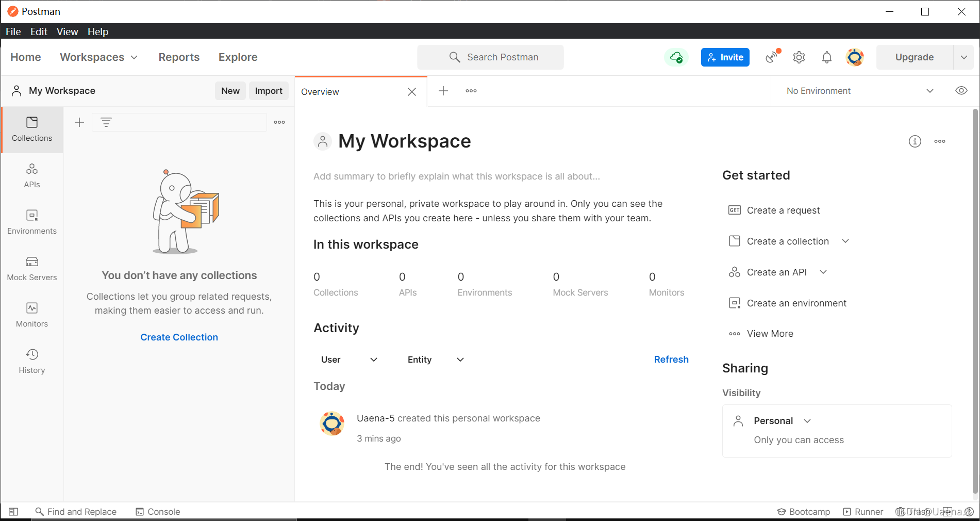Open the capture requests satellite icon
The image size is (980, 521).
click(x=772, y=57)
